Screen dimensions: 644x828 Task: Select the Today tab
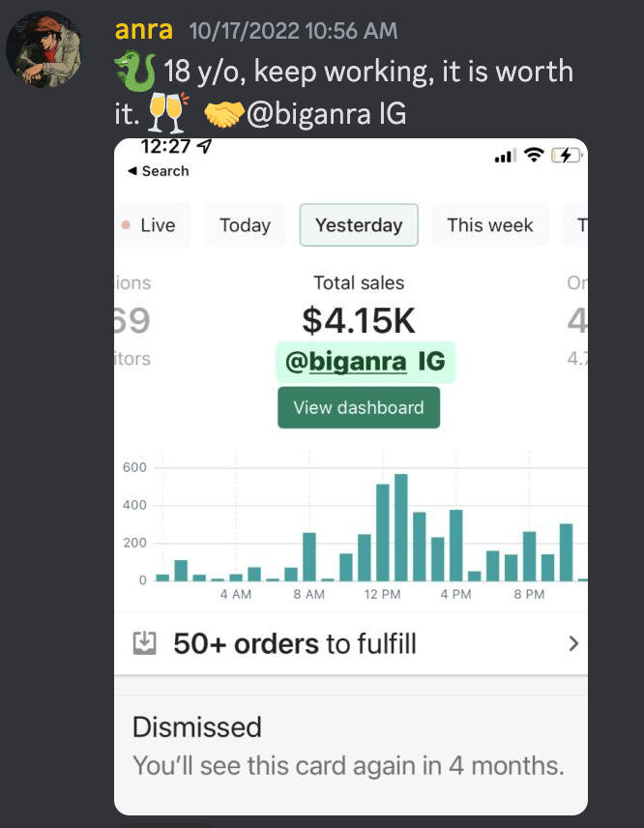(245, 225)
